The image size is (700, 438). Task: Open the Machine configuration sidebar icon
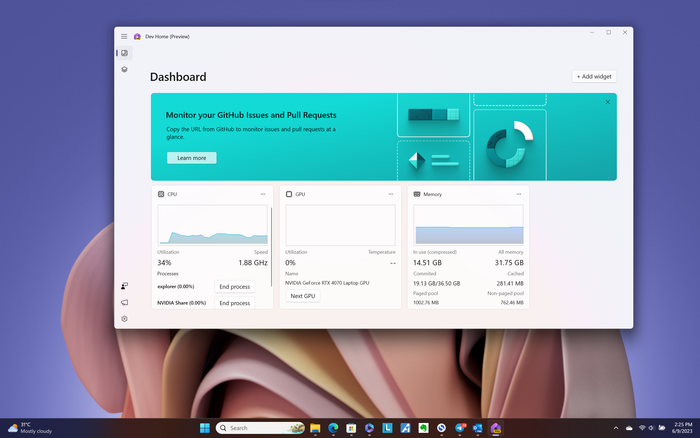click(125, 70)
